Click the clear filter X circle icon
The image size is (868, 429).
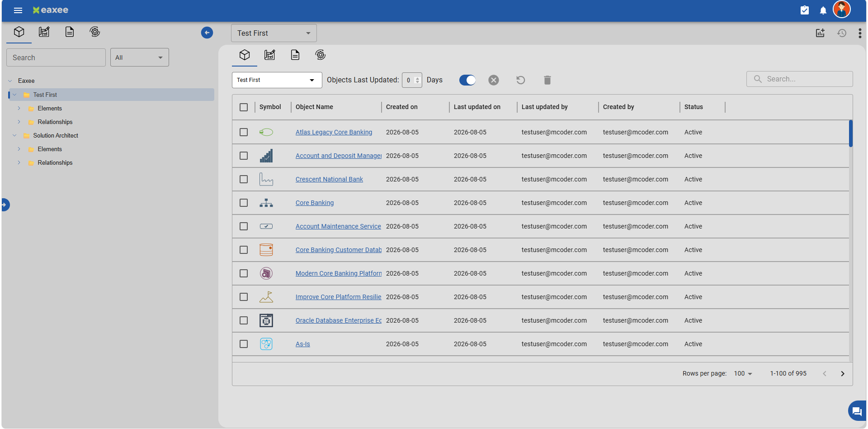[494, 80]
